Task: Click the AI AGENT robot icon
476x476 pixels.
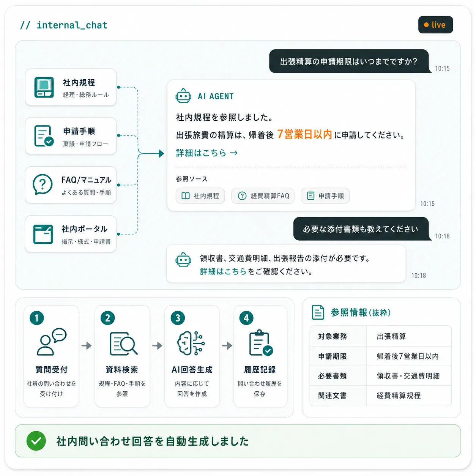Action: click(183, 96)
